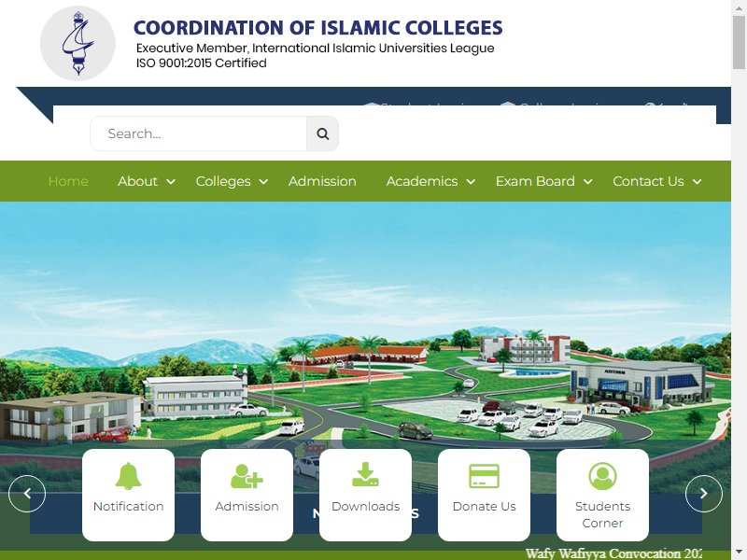Go to the previous slide arrow

point(27,494)
